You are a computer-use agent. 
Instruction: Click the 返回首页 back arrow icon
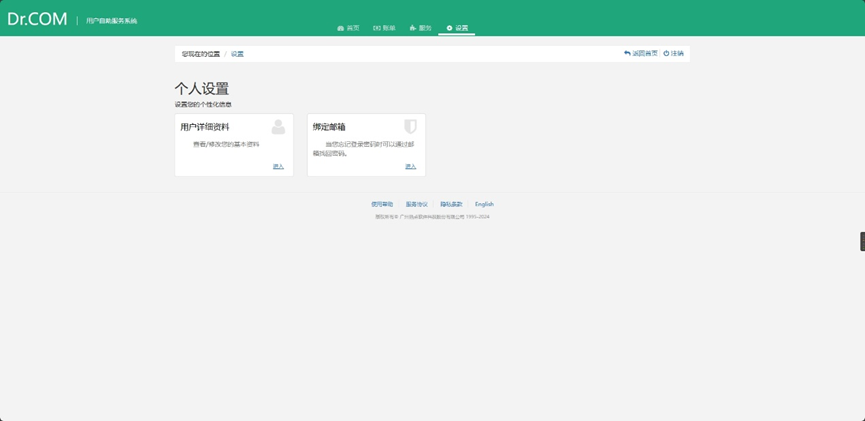627,53
